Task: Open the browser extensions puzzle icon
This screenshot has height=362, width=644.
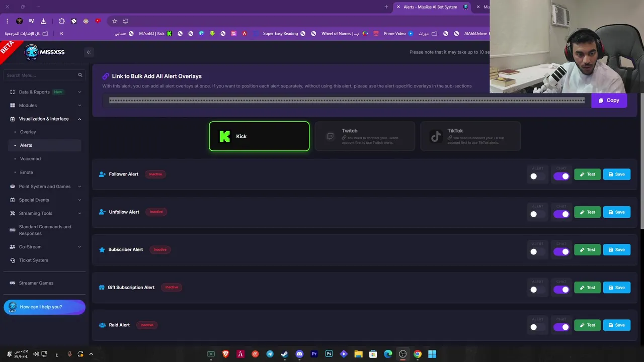Action: (x=62, y=21)
